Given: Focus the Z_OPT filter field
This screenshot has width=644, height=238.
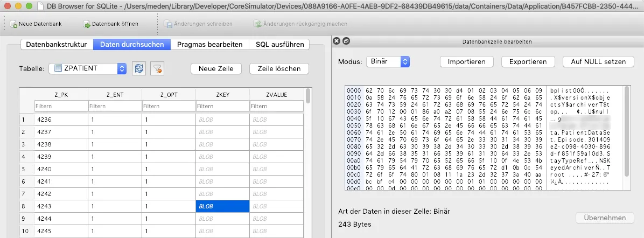Looking at the screenshot, I should coord(169,106).
